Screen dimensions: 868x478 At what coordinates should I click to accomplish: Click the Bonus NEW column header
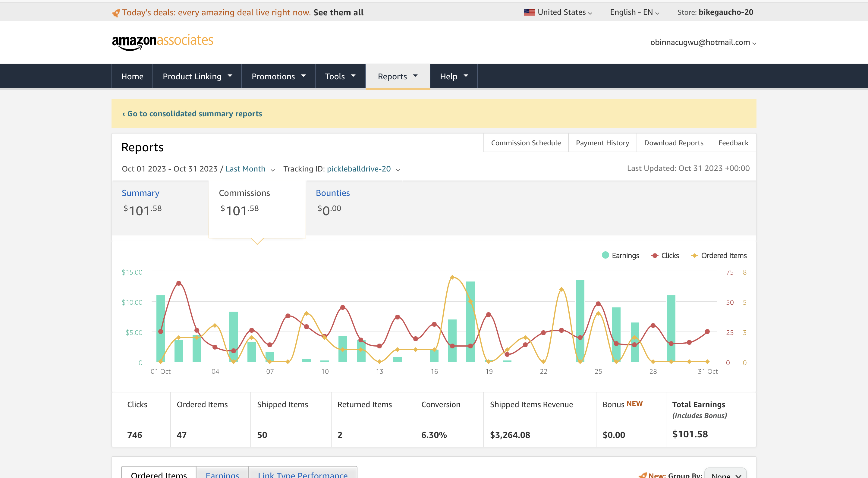click(x=623, y=404)
